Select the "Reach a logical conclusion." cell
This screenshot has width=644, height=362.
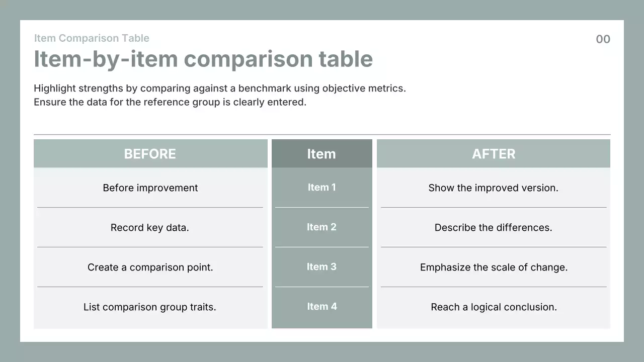pos(494,307)
